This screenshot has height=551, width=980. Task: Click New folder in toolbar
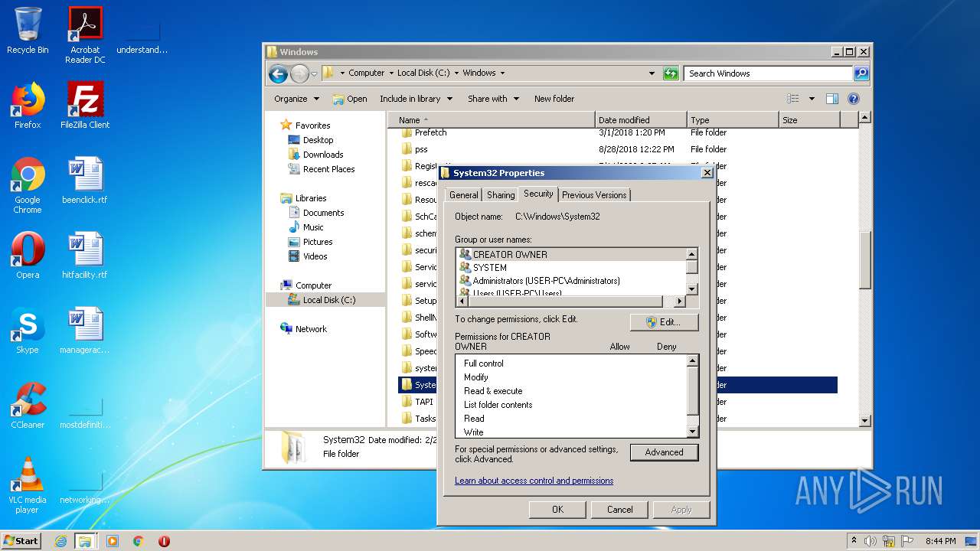point(554,99)
